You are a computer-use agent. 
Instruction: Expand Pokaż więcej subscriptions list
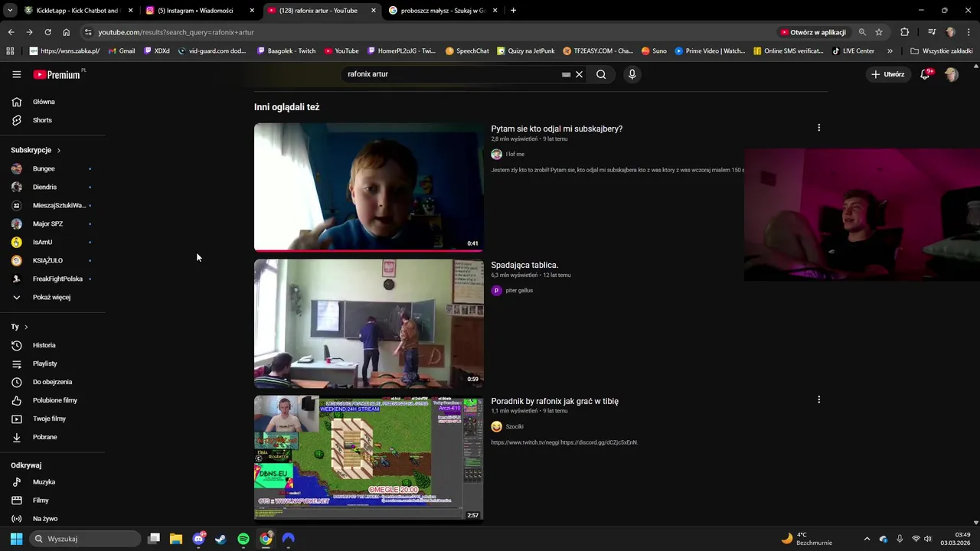point(51,297)
